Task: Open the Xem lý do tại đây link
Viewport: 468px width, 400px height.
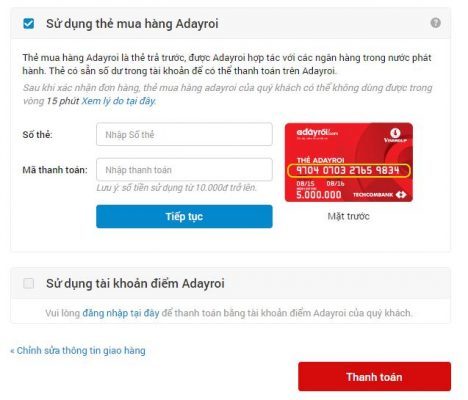Action: coord(119,101)
